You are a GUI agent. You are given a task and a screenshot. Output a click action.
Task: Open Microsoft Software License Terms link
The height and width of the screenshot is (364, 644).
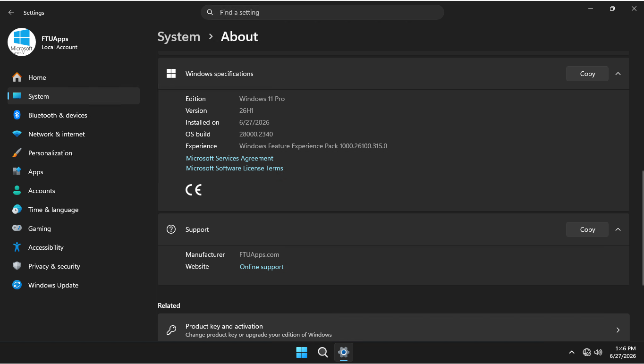pos(235,168)
